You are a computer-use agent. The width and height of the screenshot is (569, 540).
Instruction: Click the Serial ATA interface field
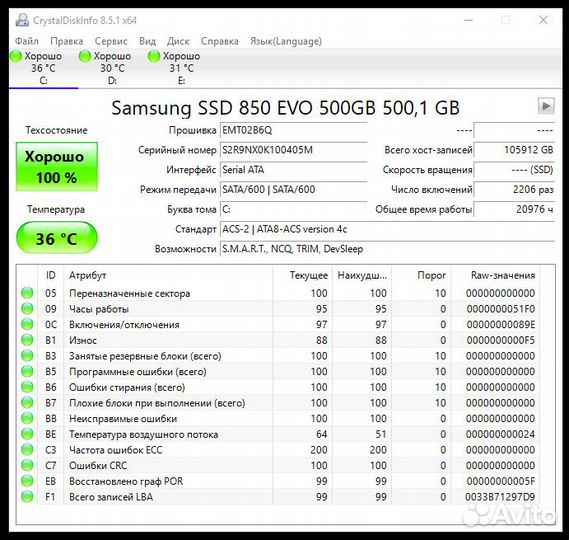[x=294, y=169]
